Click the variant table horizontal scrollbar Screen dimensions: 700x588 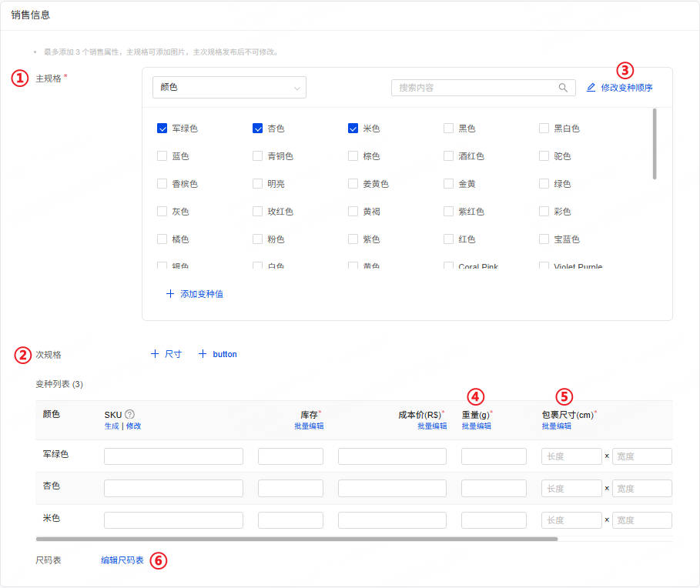tap(296, 539)
